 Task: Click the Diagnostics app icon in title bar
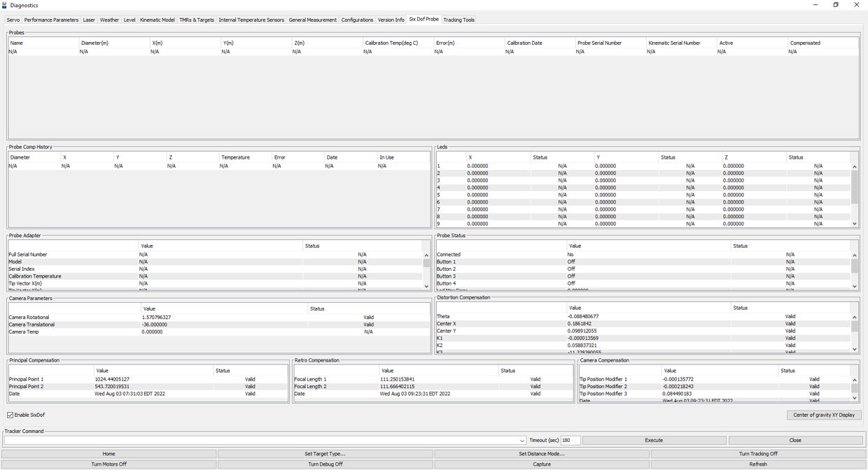coord(5,5)
